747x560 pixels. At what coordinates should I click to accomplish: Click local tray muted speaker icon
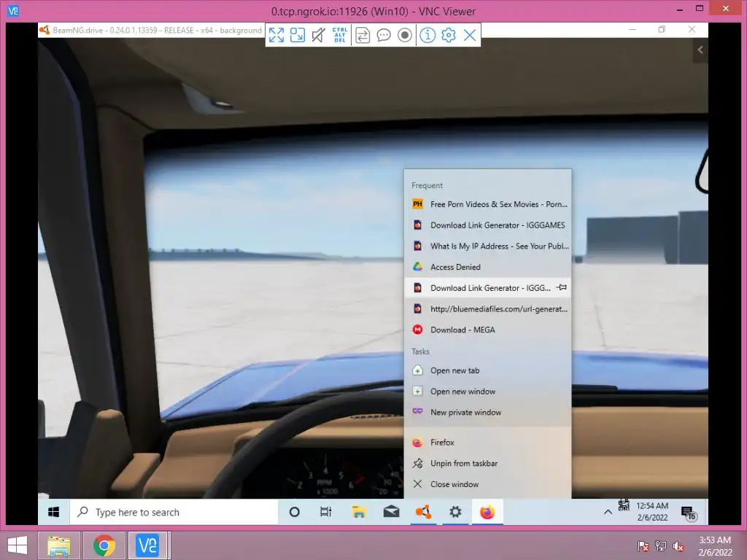[678, 545]
